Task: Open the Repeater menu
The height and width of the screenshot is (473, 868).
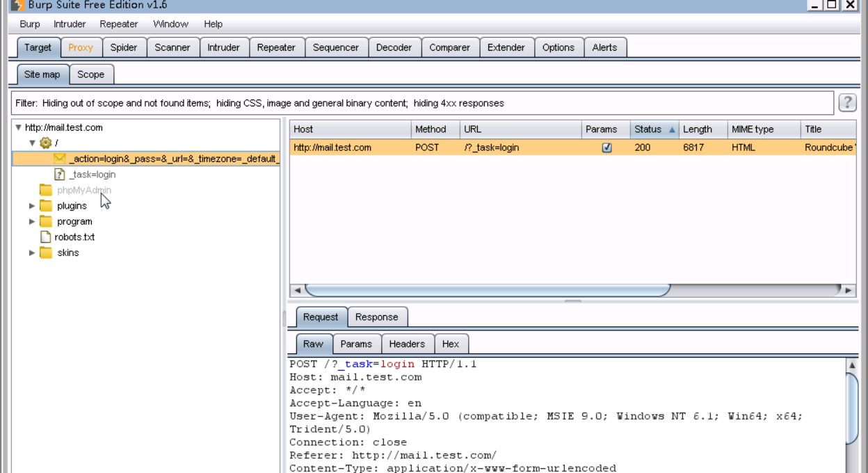Action: pos(119,24)
